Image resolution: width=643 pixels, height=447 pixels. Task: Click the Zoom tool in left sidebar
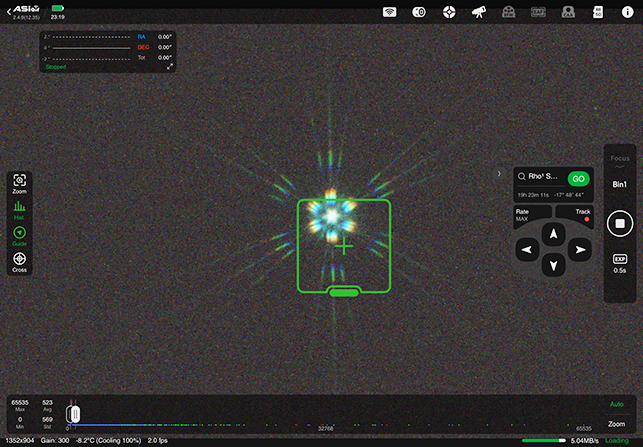(19, 181)
